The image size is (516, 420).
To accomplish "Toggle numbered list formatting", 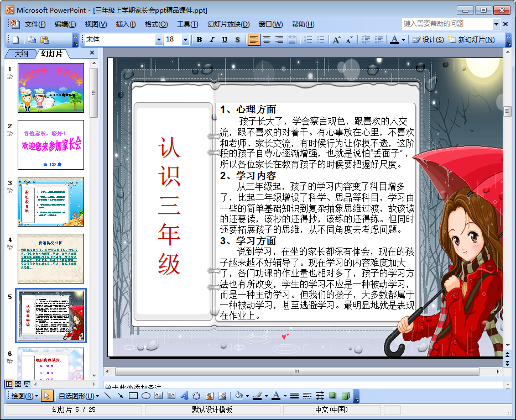I will click(x=308, y=40).
